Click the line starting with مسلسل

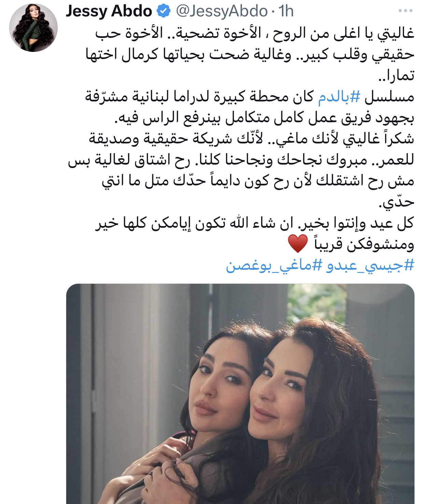coord(250,97)
